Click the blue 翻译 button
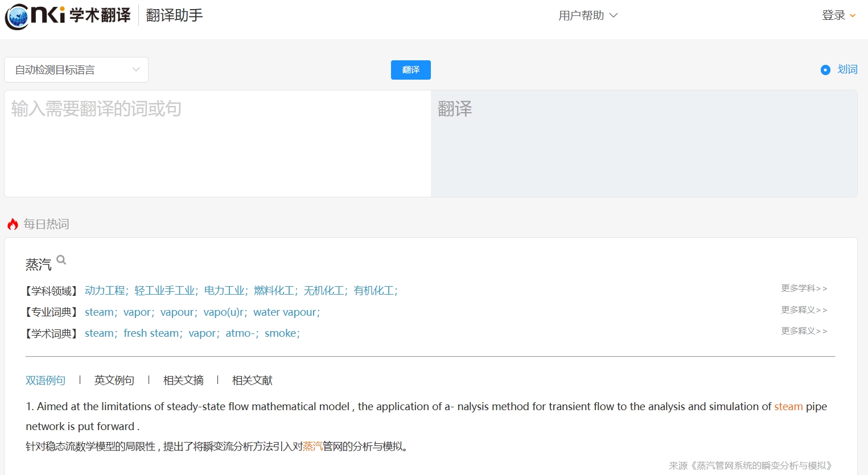 pos(410,70)
